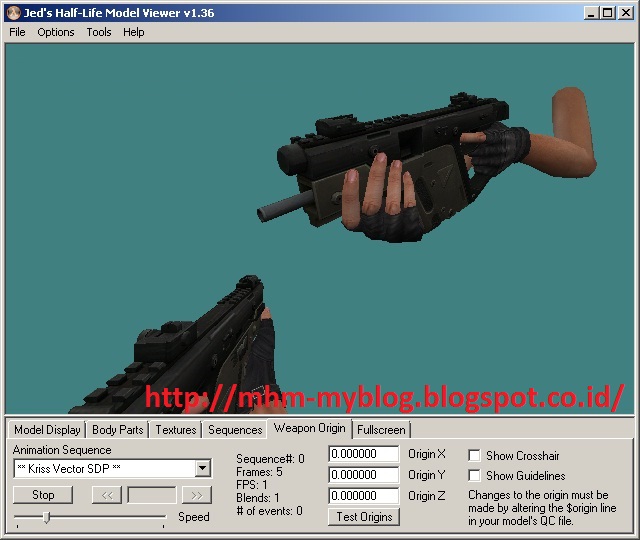Click the 'Sequence#: 0' text
The width and height of the screenshot is (640, 540).
click(270, 459)
